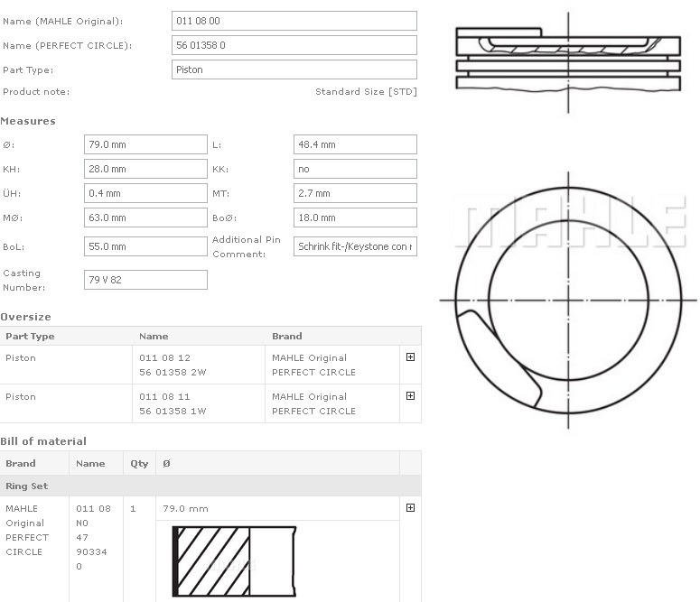Expand the 011 08 11 oversize piston row
Screen dimensions: 700x602
[410, 396]
